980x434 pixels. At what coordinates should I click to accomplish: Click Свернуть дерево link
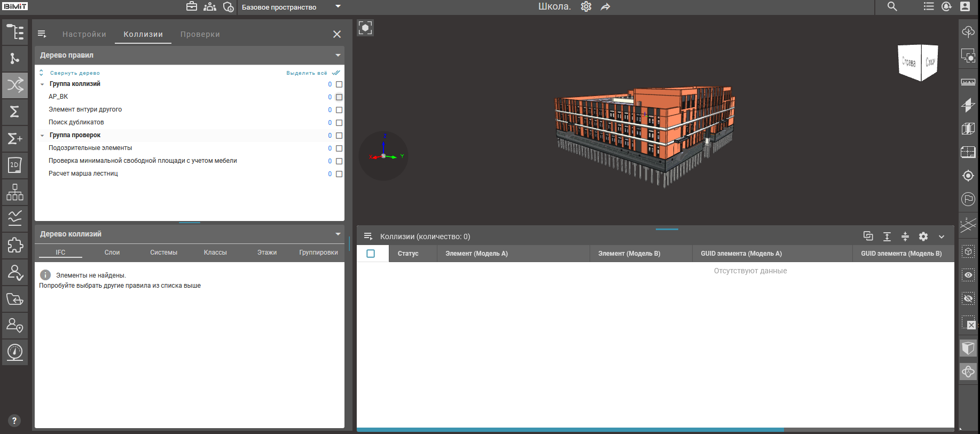pos(75,73)
